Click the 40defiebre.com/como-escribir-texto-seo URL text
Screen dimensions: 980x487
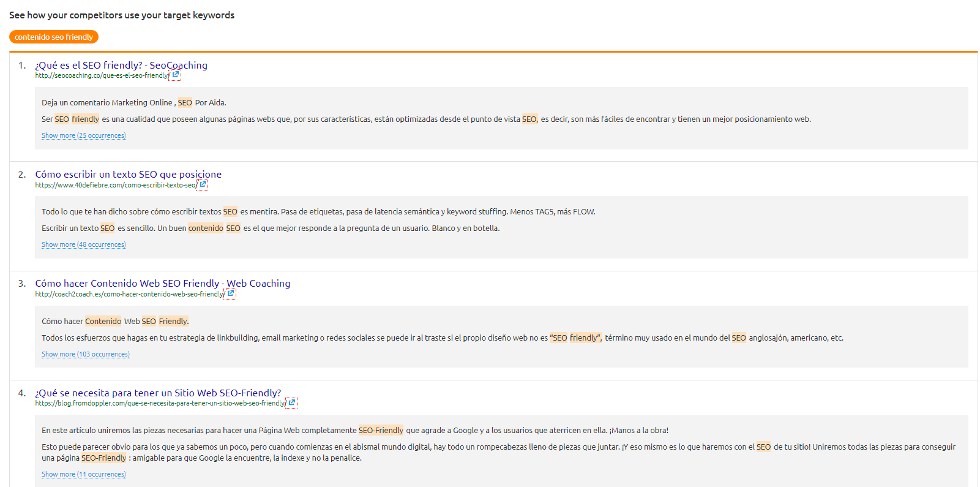click(x=116, y=184)
